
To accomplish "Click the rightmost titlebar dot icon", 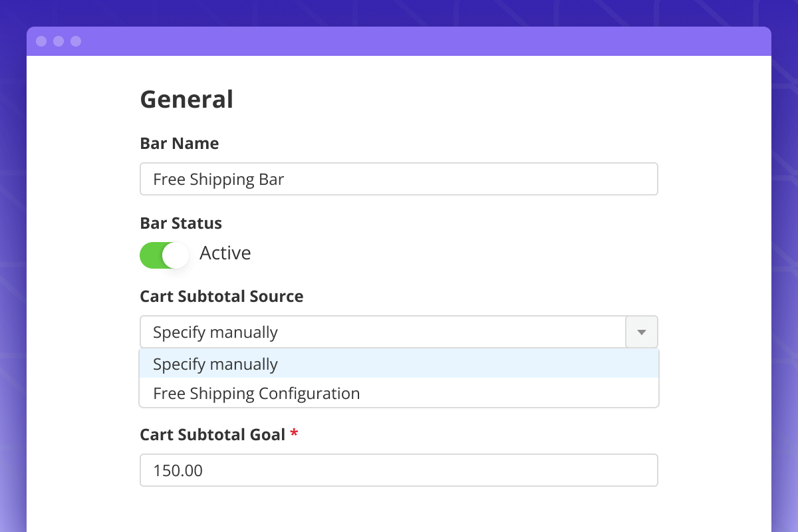I will point(76,41).
